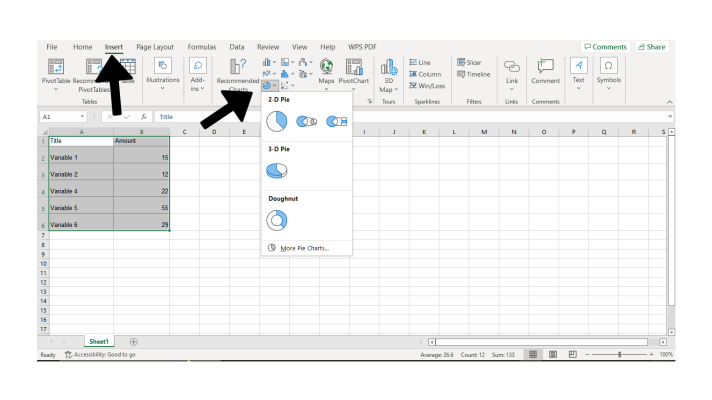The height and width of the screenshot is (400, 712).
Task: Click the 100% zoom level
Action: pos(666,354)
